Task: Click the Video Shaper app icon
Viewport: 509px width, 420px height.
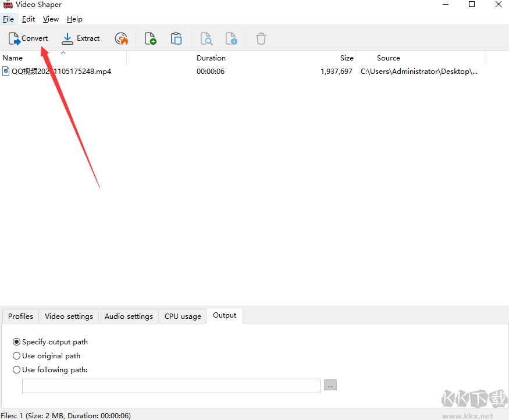Action: (x=8, y=4)
